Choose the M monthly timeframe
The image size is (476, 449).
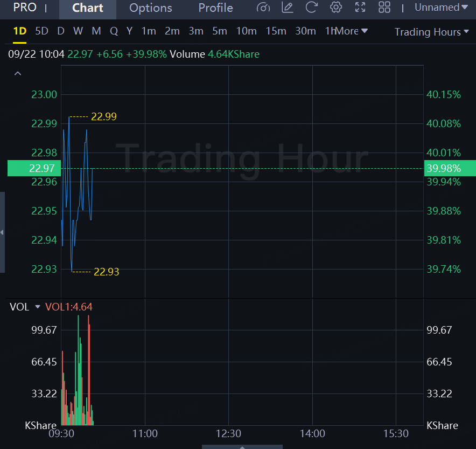[x=96, y=31]
